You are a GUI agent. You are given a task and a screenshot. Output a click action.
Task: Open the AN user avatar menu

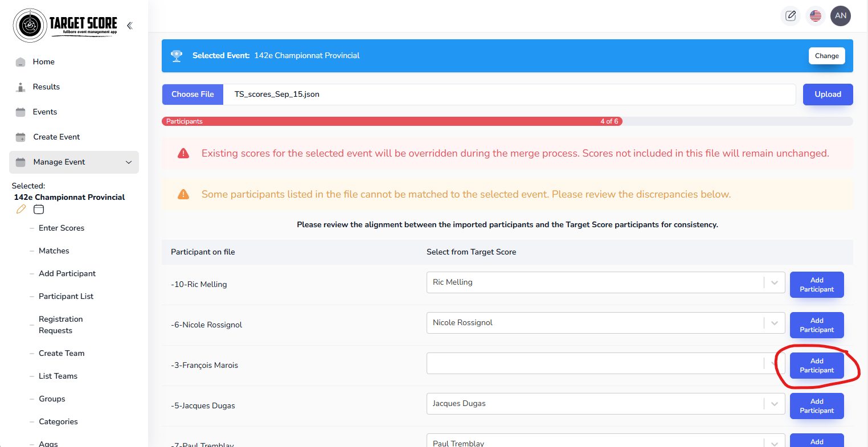click(841, 16)
